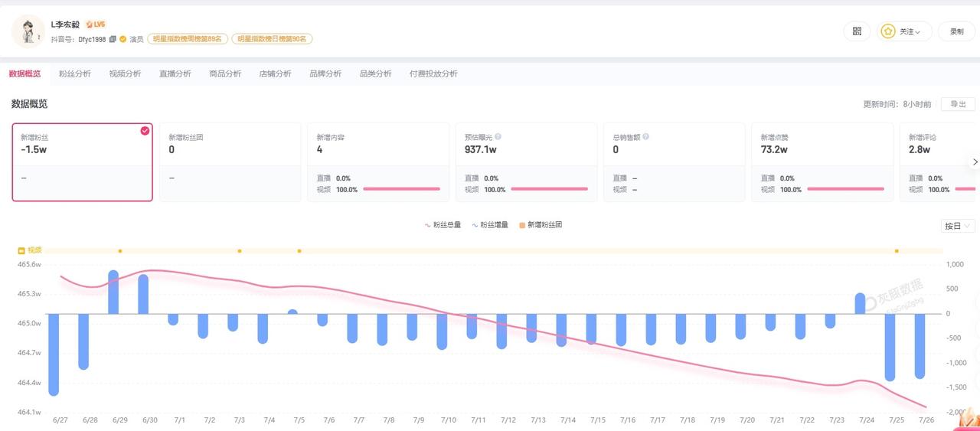The image size is (980, 431).
Task: Select the 新增内容 metric card
Action: pos(378,162)
